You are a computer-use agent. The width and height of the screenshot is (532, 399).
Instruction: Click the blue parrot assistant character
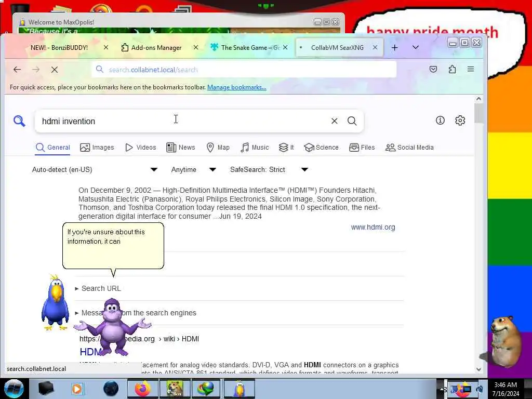coord(55,303)
